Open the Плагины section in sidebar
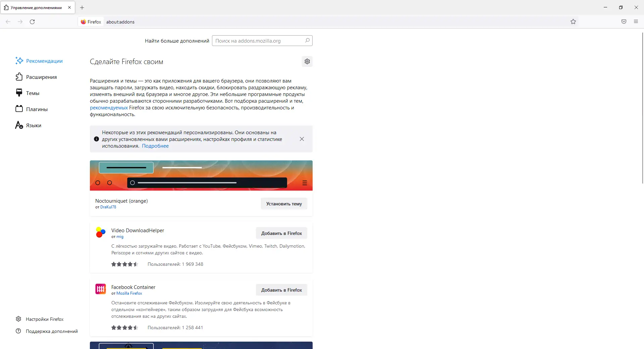644x349 pixels. pos(37,109)
